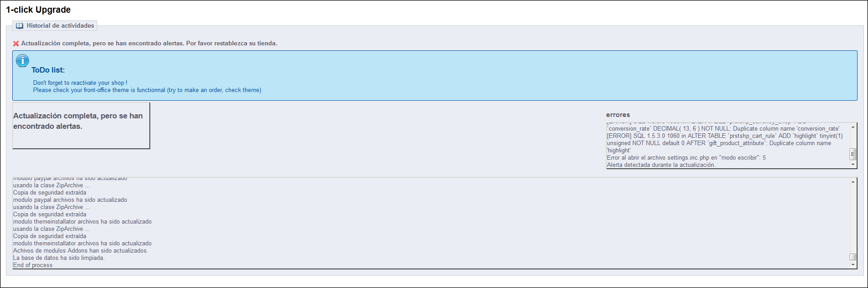Click the bordered Actualización completa status box
This screenshot has height=288, width=868.
[81, 126]
